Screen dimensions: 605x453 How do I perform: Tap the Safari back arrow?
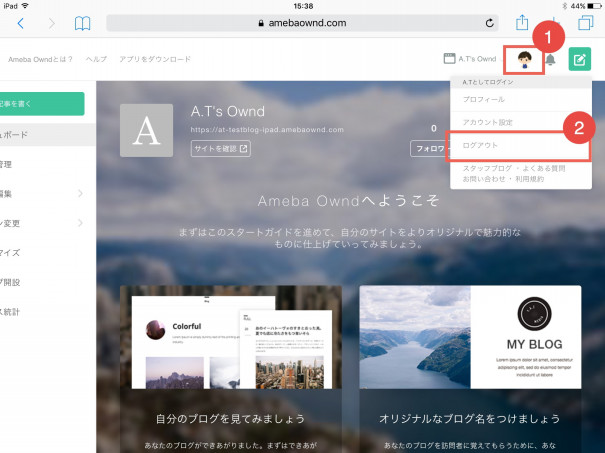[x=21, y=23]
